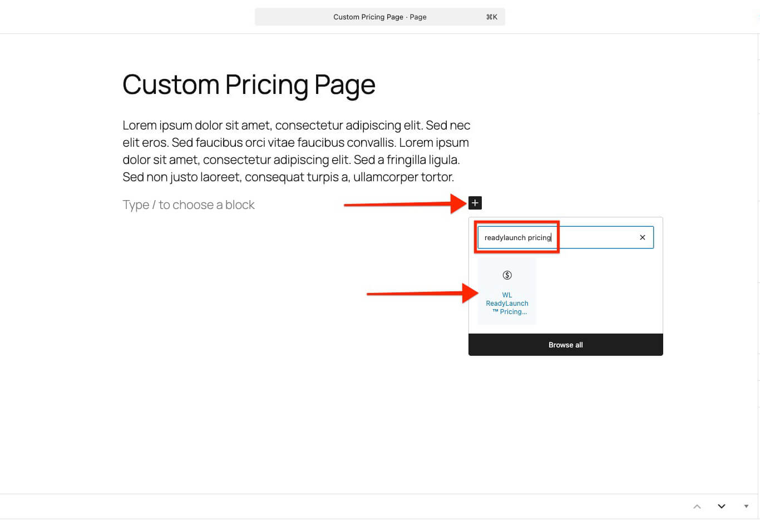The image size is (760, 532).
Task: Click the 'WL ReadyLaunch™ Pricing…' block name link
Action: (x=507, y=303)
